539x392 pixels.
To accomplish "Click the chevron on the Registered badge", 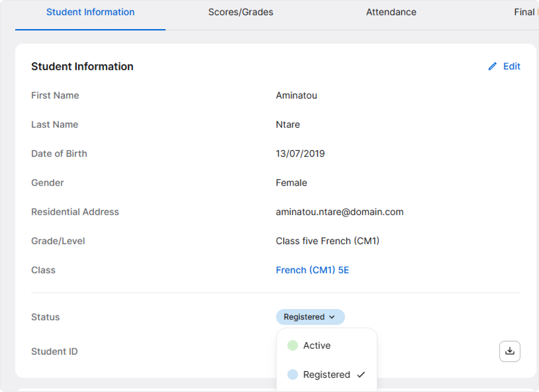I will (x=331, y=317).
